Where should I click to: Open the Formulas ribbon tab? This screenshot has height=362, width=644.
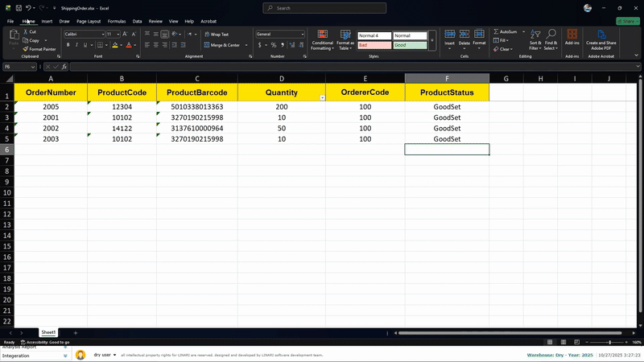click(x=116, y=21)
